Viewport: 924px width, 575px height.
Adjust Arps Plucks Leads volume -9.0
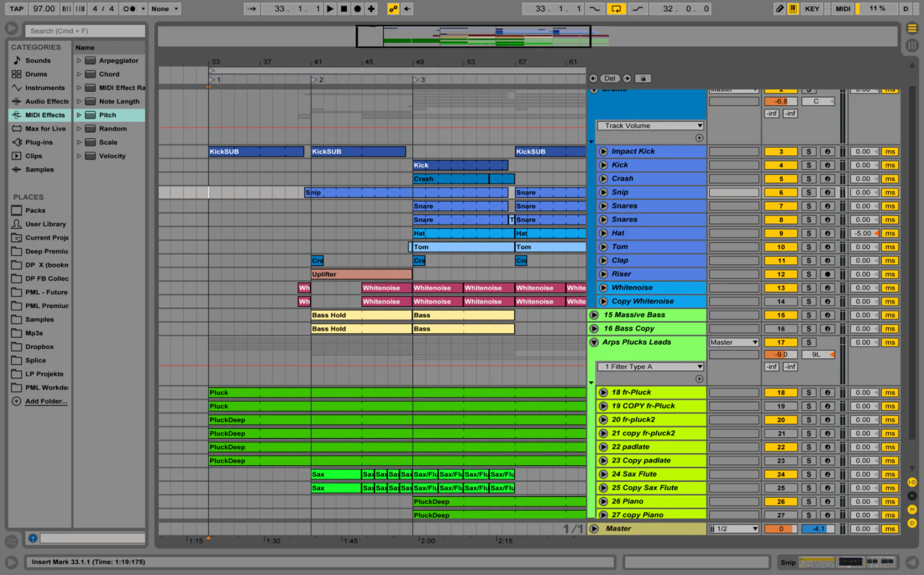pos(781,354)
